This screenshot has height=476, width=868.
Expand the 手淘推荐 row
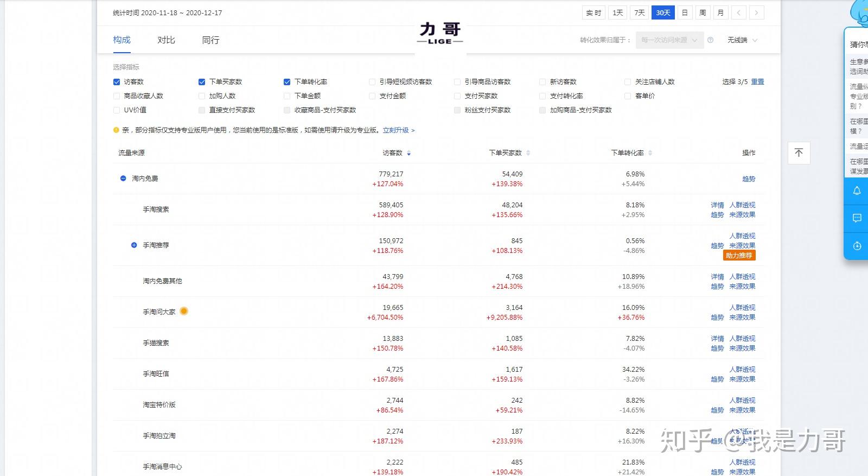point(134,245)
